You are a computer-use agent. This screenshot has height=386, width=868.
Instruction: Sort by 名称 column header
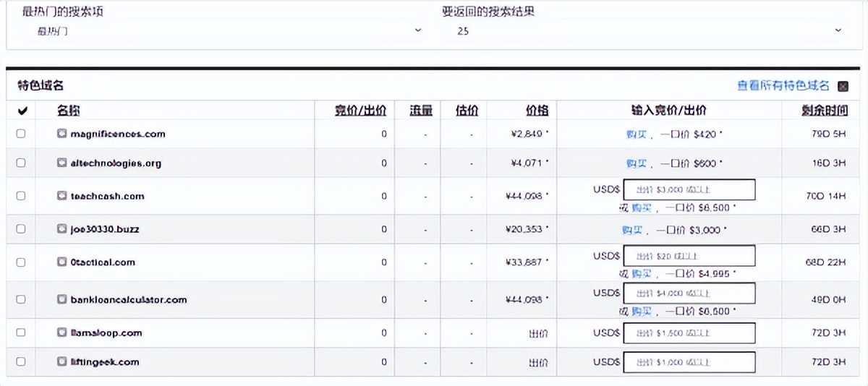(x=69, y=111)
